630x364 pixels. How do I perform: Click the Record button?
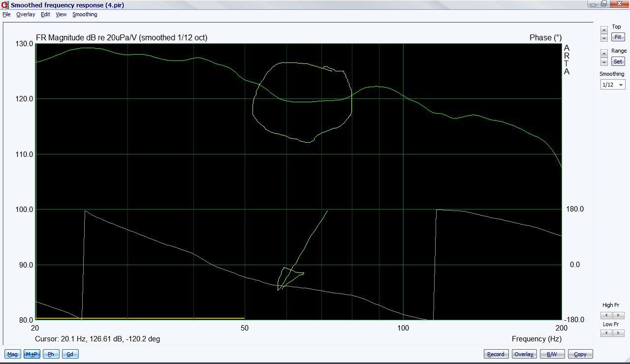pos(496,354)
